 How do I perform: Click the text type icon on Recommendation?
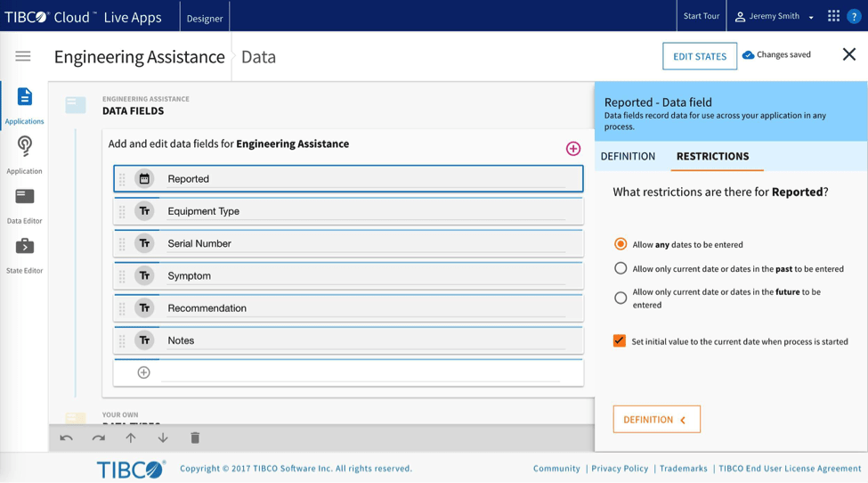[x=144, y=308]
